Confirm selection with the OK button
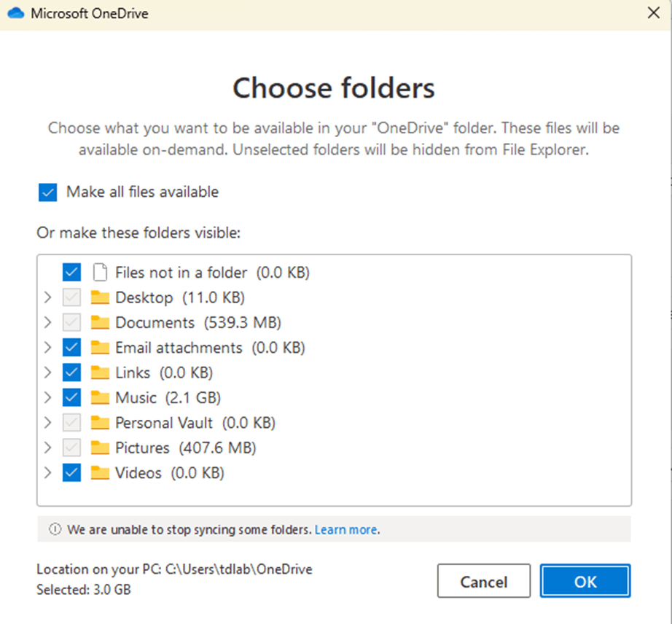672x624 pixels. point(585,581)
